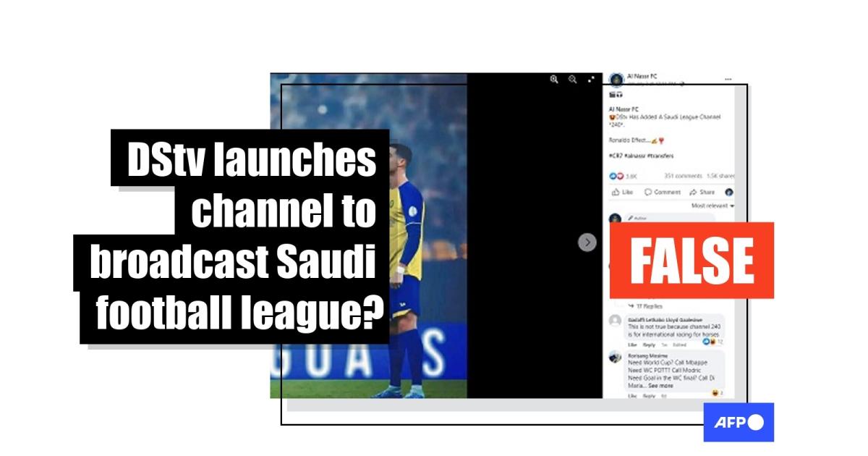Click the reaction emojis beside 3.8K
Image resolution: width=868 pixels, height=456 pixels.
(616, 176)
